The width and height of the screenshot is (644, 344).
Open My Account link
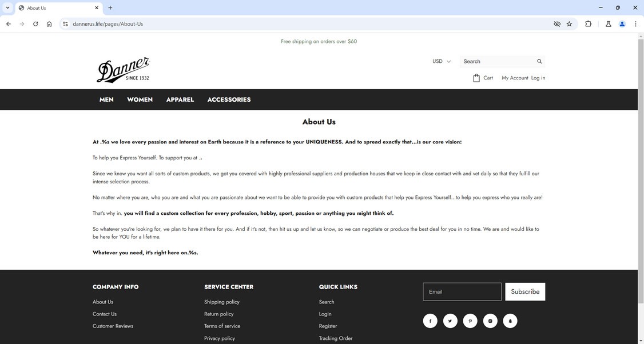point(515,78)
